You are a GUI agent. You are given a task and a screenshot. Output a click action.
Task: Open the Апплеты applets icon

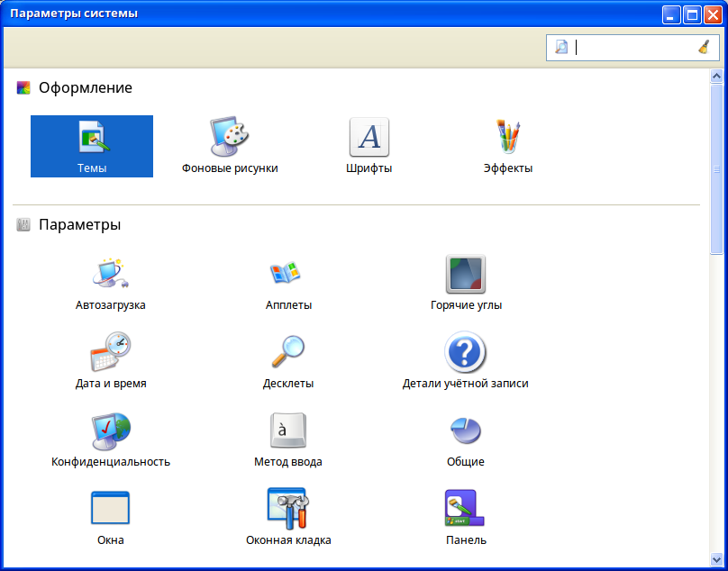tap(288, 284)
